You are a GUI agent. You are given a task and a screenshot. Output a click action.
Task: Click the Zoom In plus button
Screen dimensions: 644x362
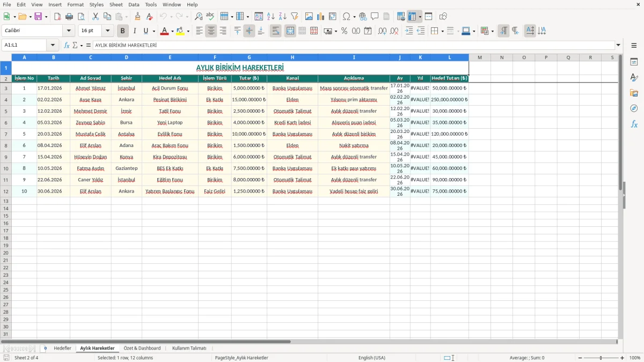pos(622,358)
